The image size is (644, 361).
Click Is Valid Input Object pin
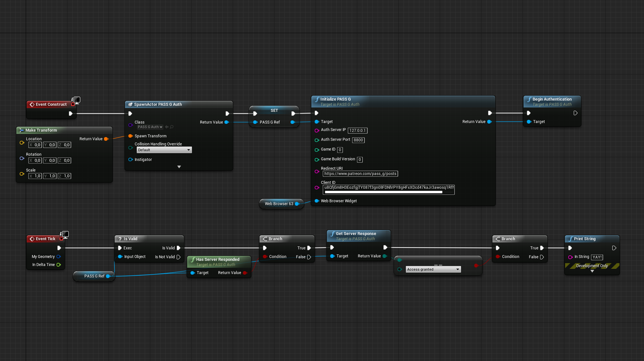click(x=120, y=257)
